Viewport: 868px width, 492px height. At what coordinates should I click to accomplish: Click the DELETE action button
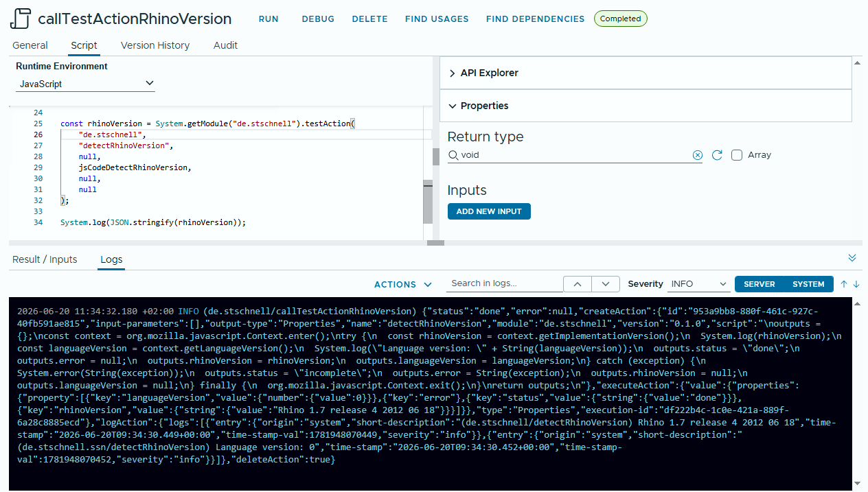coord(370,19)
